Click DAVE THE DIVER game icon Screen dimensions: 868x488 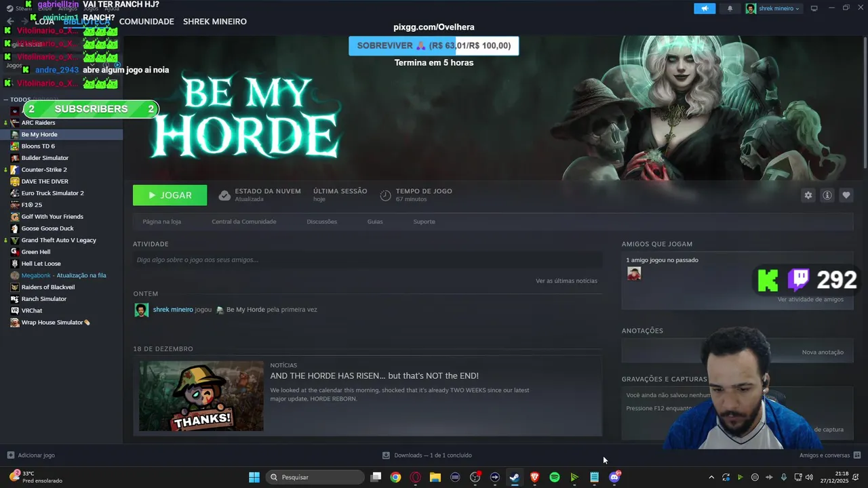point(15,182)
